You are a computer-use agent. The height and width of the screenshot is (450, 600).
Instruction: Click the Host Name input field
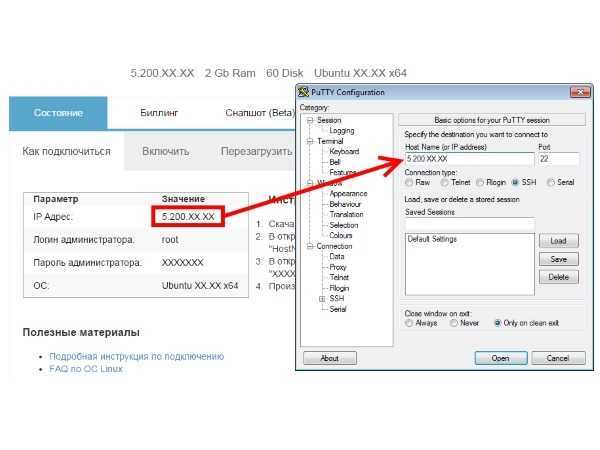pos(470,159)
